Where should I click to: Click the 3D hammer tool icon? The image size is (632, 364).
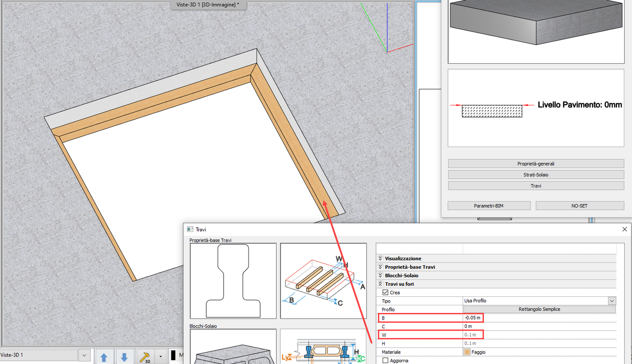(145, 356)
